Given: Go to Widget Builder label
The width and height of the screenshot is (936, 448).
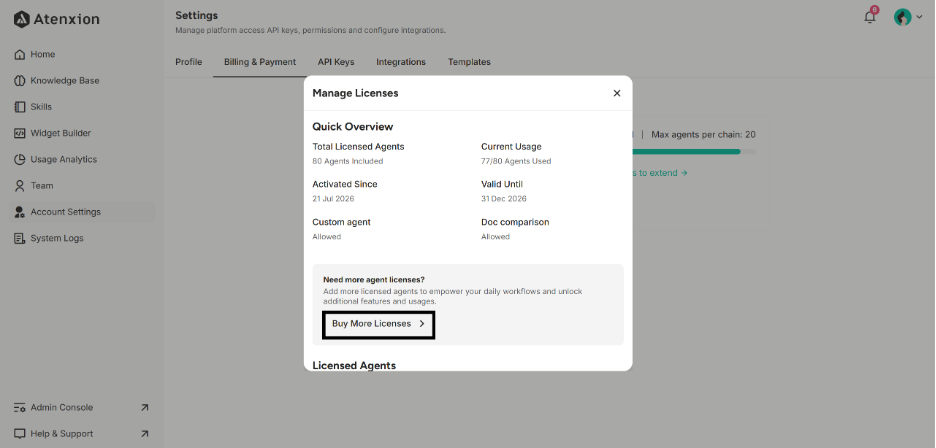Looking at the screenshot, I should point(61,133).
